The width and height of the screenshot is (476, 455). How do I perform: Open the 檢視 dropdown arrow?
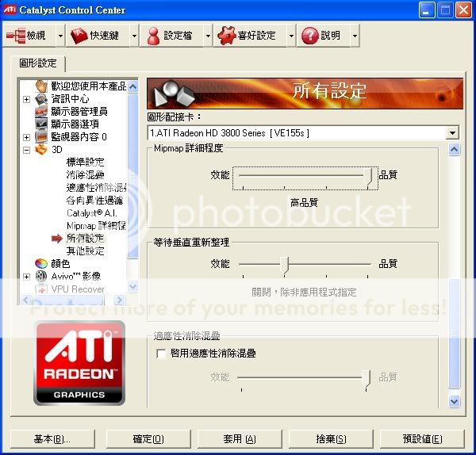[x=60, y=36]
